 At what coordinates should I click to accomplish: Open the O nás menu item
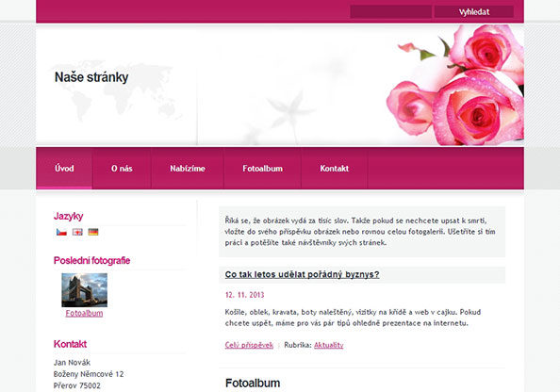[122, 168]
